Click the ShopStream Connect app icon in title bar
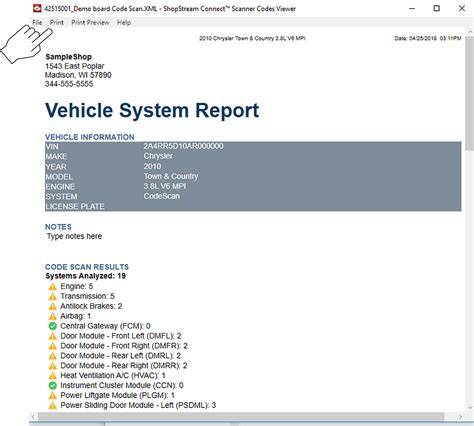The width and height of the screenshot is (474, 426). tap(37, 9)
